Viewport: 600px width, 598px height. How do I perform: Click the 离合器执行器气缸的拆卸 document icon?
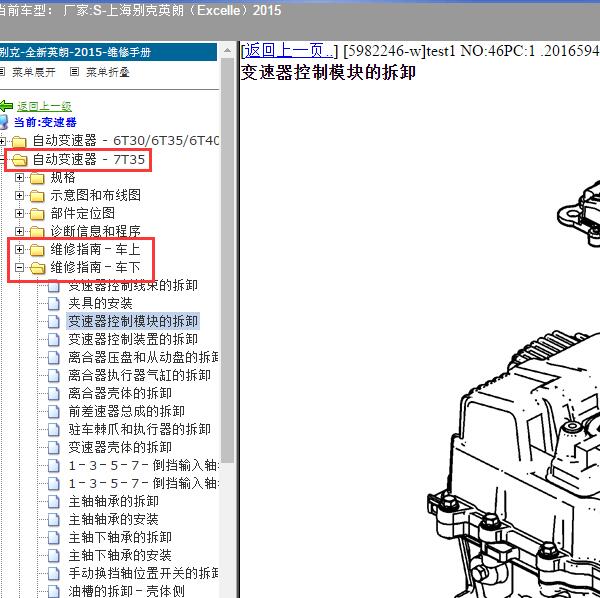(x=54, y=375)
